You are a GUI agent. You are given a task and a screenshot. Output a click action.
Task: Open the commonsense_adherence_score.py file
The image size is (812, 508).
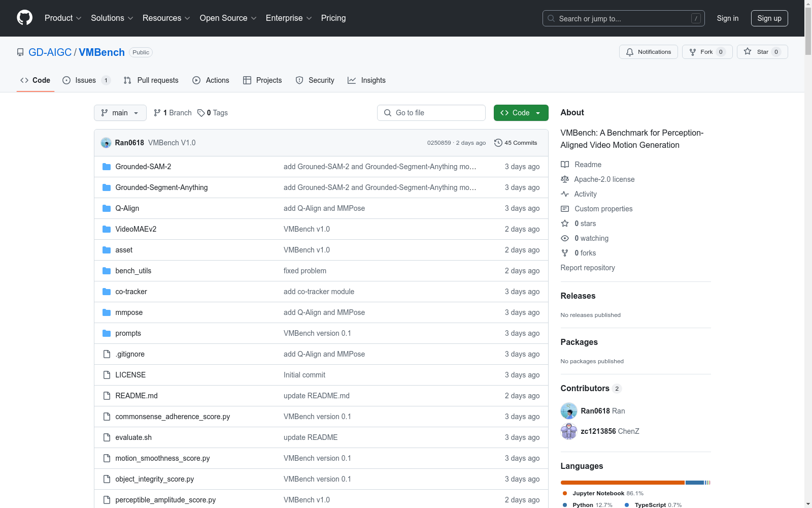pyautogui.click(x=173, y=417)
